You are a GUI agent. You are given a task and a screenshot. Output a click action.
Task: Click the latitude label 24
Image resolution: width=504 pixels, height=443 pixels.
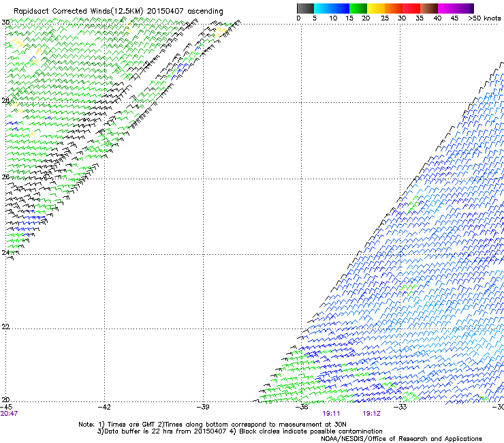(x=5, y=253)
